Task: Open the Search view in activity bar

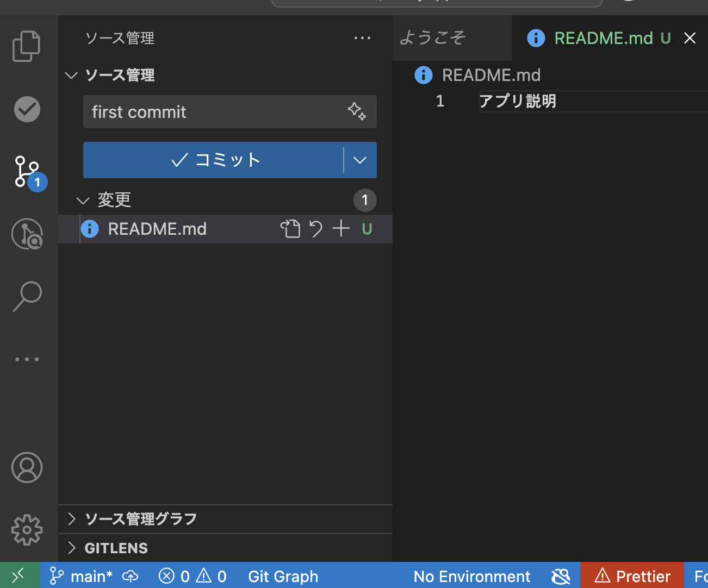Action: (27, 296)
